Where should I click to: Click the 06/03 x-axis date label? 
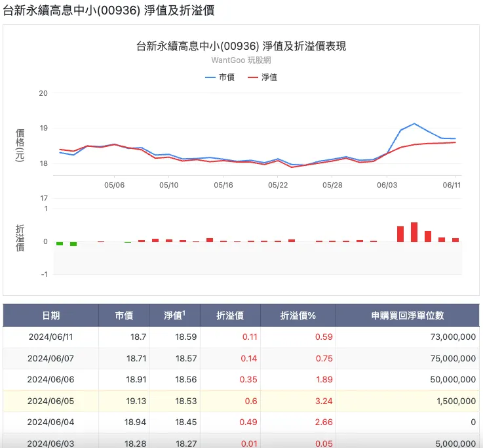pyautogui.click(x=387, y=185)
